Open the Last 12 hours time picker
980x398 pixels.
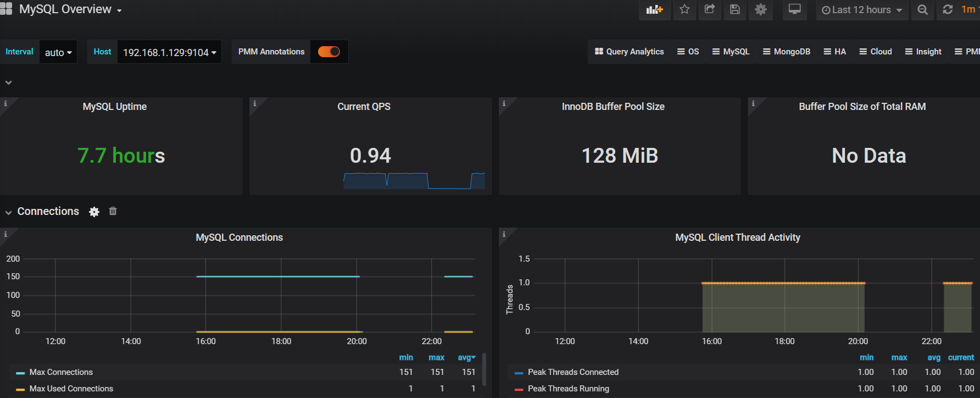point(862,10)
